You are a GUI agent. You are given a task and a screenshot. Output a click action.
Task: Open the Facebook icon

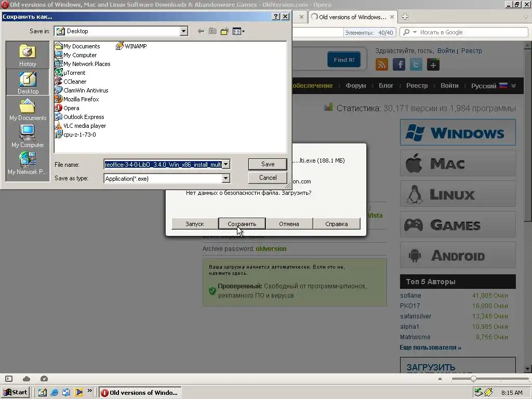pos(399,64)
